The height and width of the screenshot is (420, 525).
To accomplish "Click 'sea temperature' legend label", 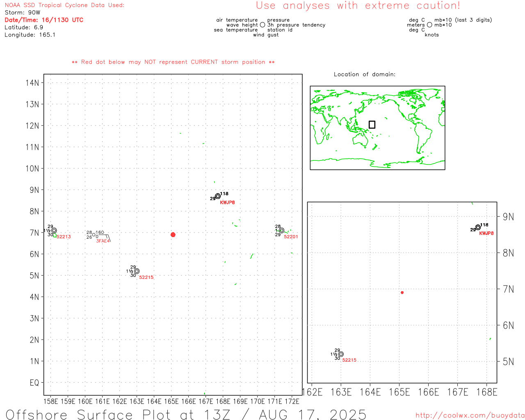I will point(236,30).
